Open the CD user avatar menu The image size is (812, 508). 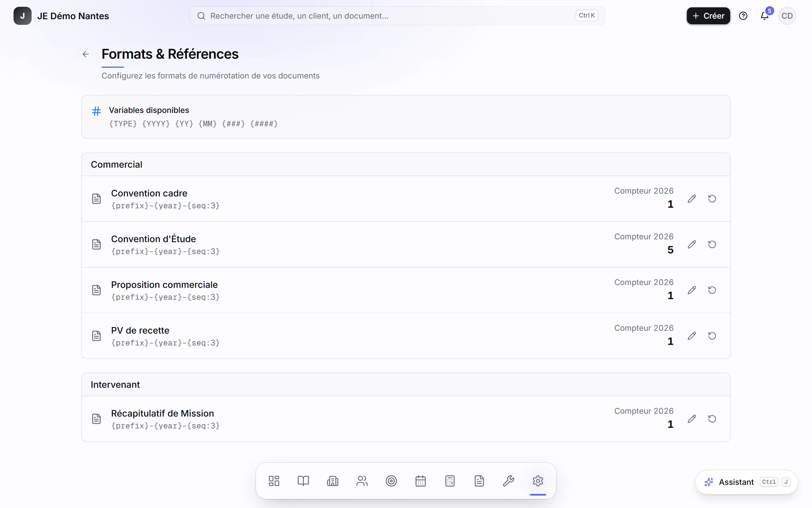[787, 16]
